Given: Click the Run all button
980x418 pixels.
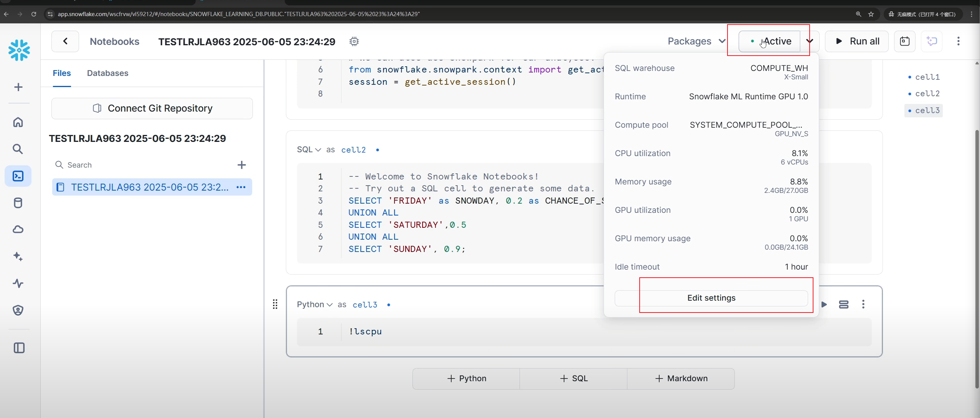Looking at the screenshot, I should pyautogui.click(x=857, y=41).
